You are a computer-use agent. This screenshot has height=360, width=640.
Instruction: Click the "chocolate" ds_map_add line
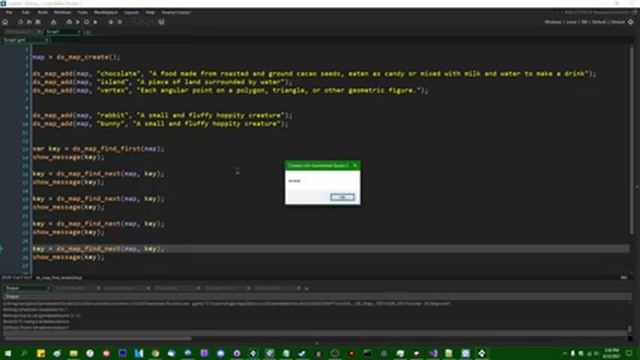(314, 74)
